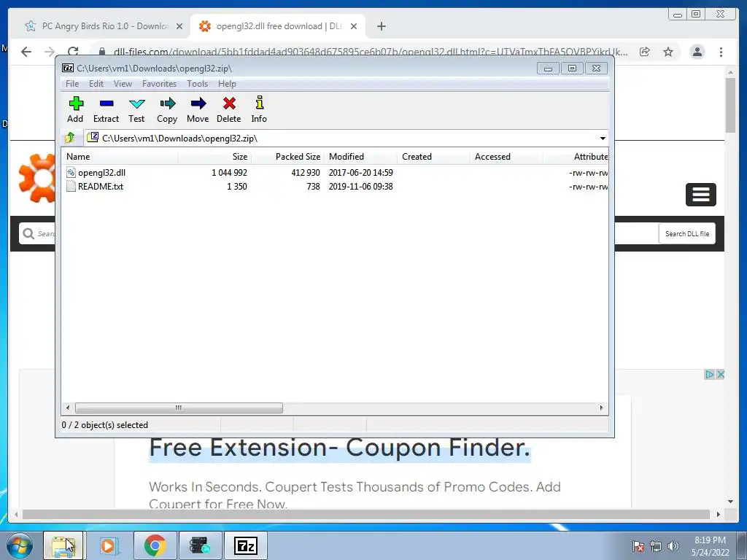Sort by the Modified column header
Screen dimensions: 747x560
pyautogui.click(x=360, y=157)
